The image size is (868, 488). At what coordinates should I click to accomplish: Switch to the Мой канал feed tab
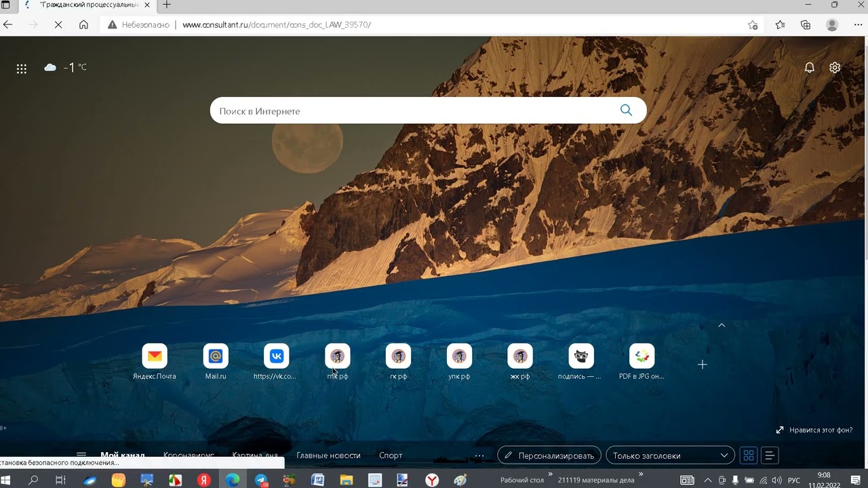[123, 455]
